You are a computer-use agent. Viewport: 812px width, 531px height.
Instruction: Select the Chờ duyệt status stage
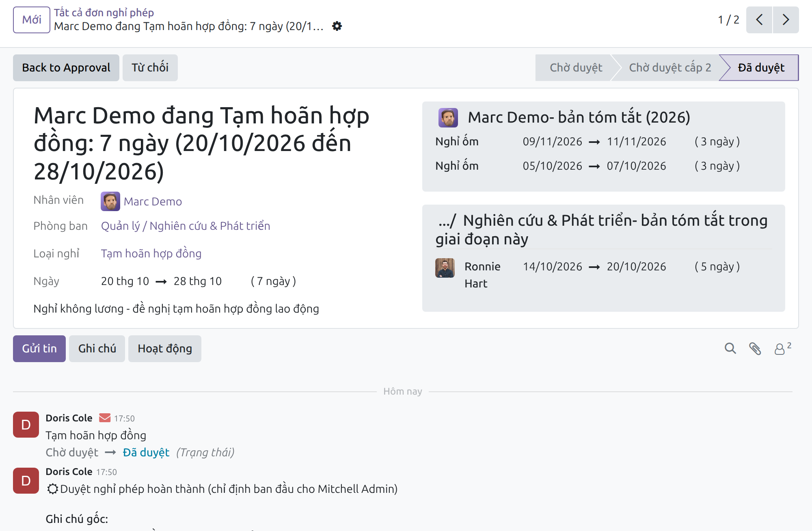(576, 68)
